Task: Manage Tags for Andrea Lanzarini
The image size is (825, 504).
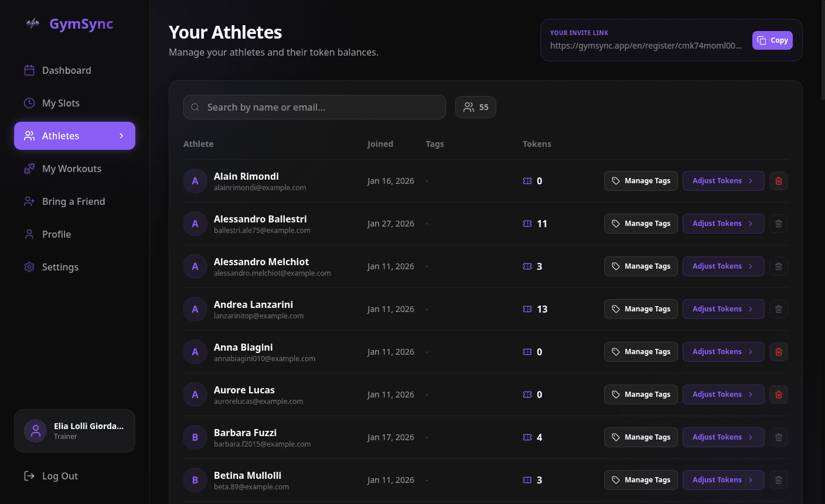Action: click(x=640, y=309)
